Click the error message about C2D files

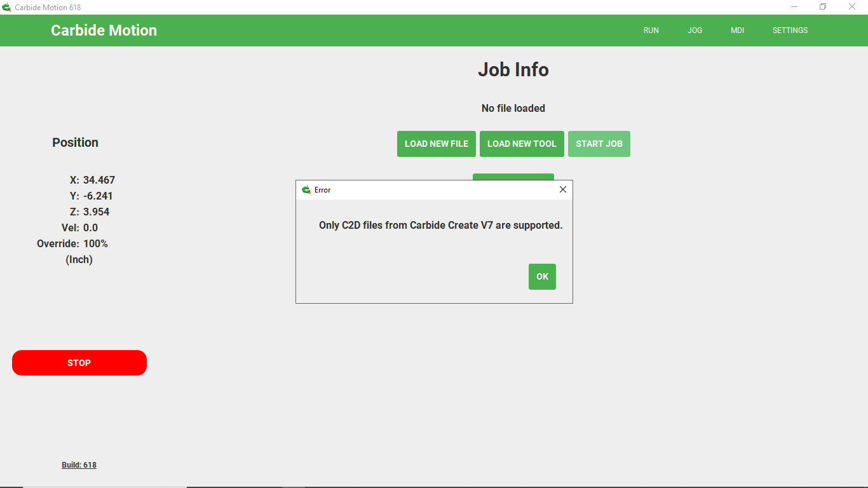pos(441,225)
